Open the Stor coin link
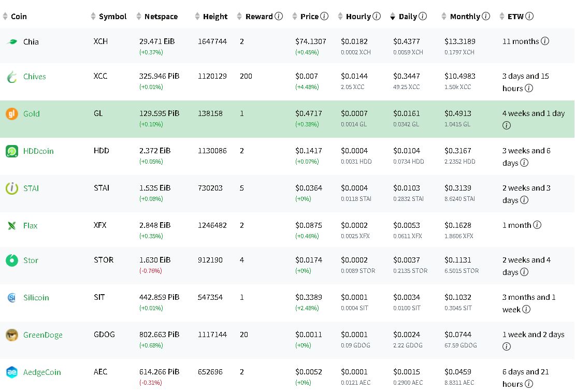 click(31, 260)
